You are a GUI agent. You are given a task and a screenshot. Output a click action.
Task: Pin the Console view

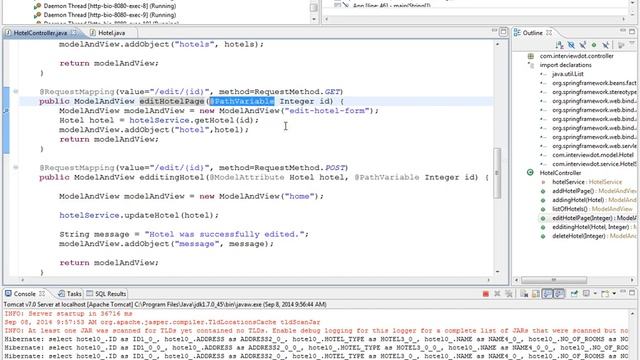(x=574, y=293)
